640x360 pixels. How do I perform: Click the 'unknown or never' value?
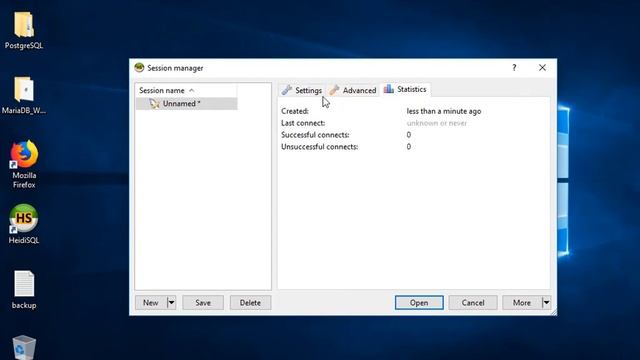(437, 123)
